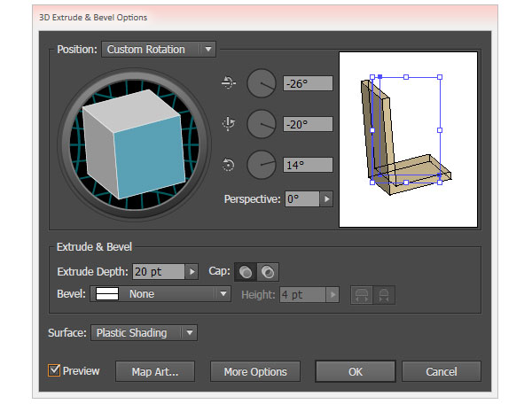The height and width of the screenshot is (404, 532).
Task: Click the More Options button
Action: pyautogui.click(x=255, y=371)
